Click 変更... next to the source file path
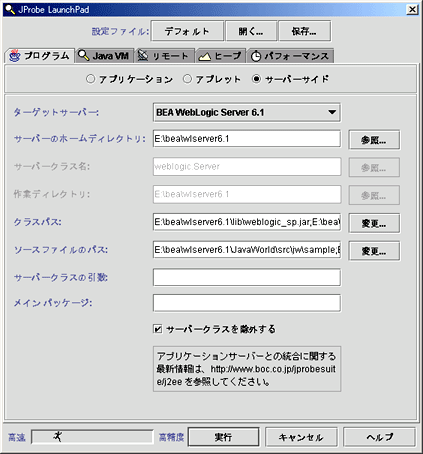 pos(374,251)
